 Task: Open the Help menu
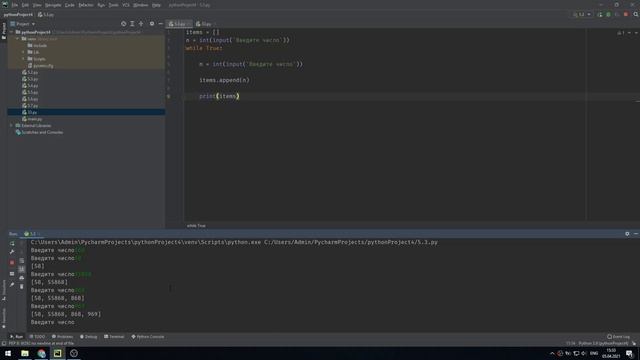pos(156,5)
